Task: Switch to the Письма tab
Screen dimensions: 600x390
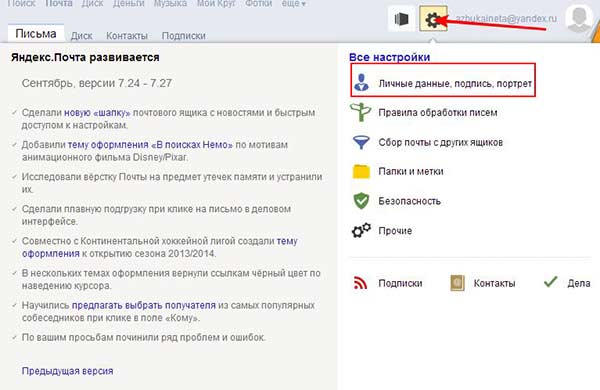Action: [x=36, y=34]
